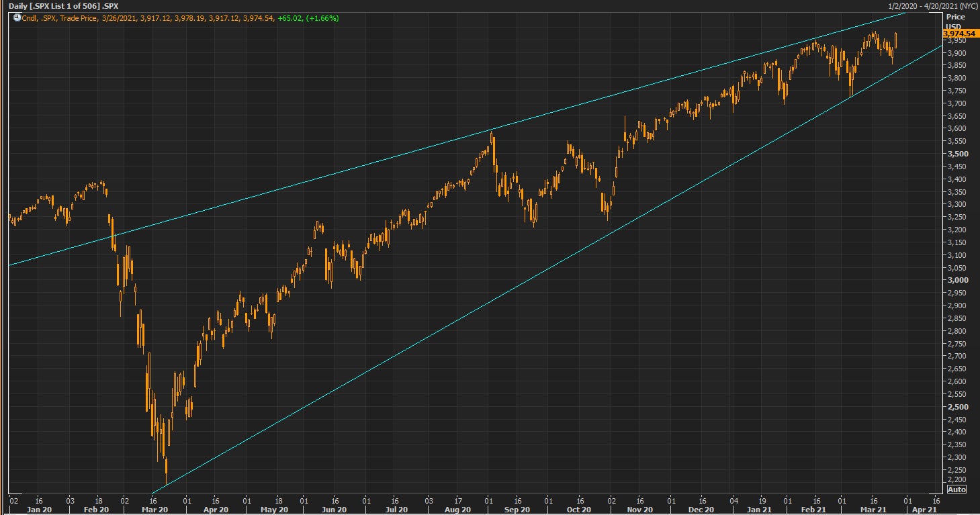The image size is (980, 515).
Task: Click the 'May 20' month label
Action: click(x=274, y=510)
